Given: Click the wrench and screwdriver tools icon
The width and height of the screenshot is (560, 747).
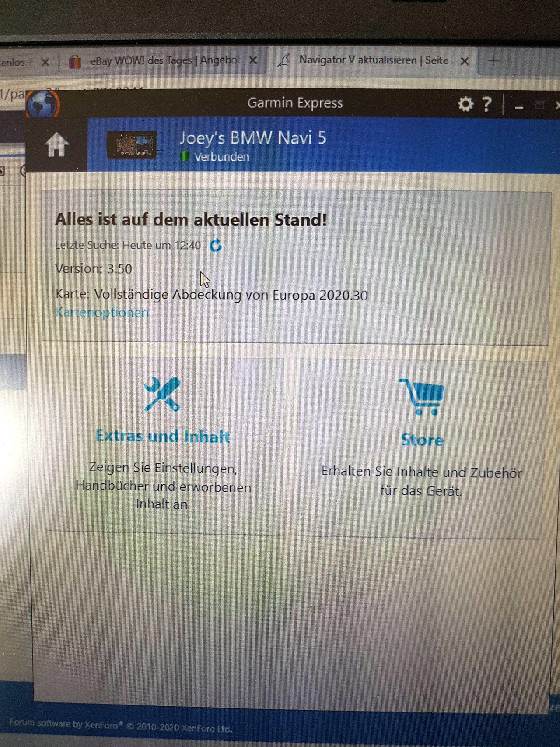Looking at the screenshot, I should (x=162, y=394).
